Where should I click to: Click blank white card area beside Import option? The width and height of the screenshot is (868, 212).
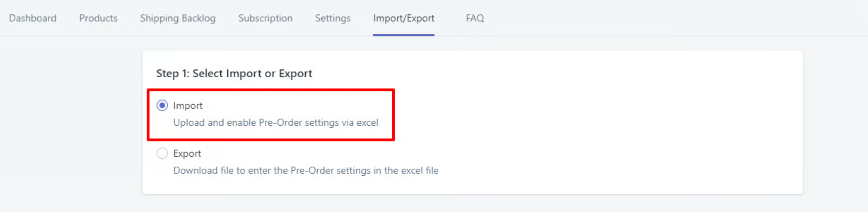pos(585,113)
